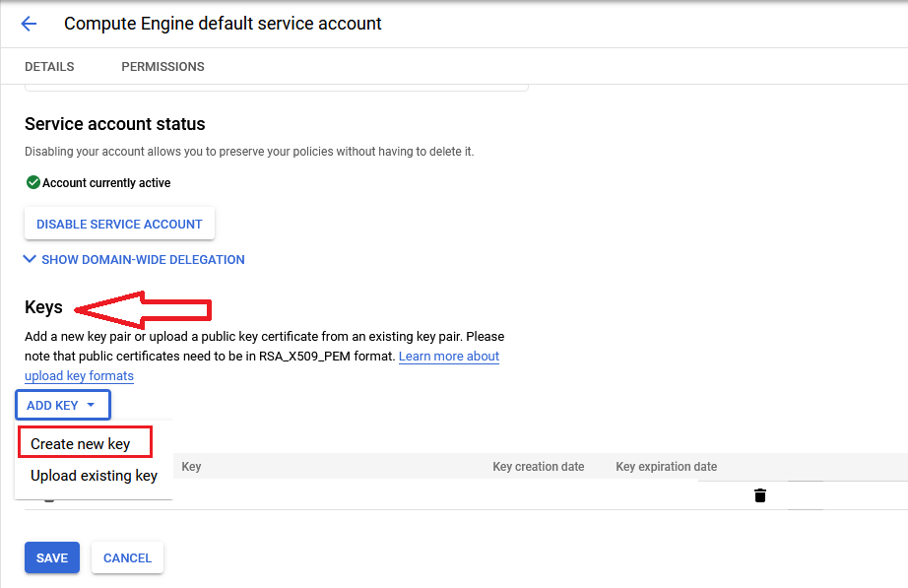Click the Key creation date header

point(539,466)
